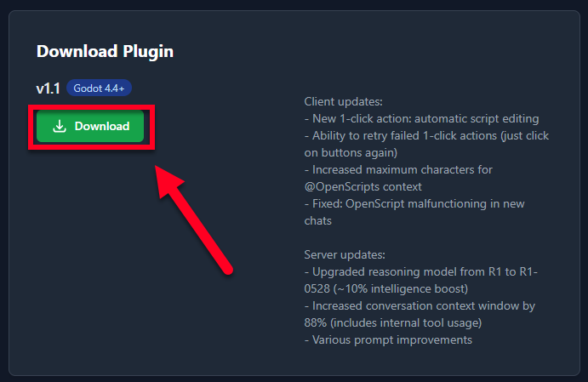This screenshot has width=588, height=382.
Task: Select the Upgraded reasoning model line
Action: coord(420,271)
